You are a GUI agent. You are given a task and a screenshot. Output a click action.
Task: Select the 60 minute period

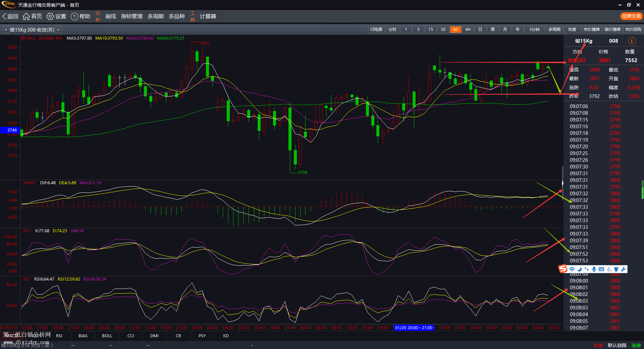pos(455,30)
